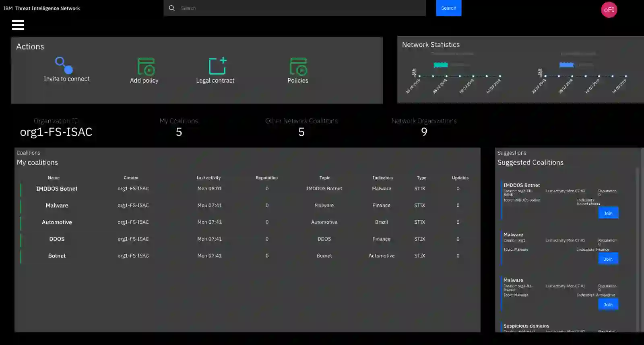The height and width of the screenshot is (345, 644).
Task: Click the Invite to connect icon
Action: pyautogui.click(x=64, y=65)
